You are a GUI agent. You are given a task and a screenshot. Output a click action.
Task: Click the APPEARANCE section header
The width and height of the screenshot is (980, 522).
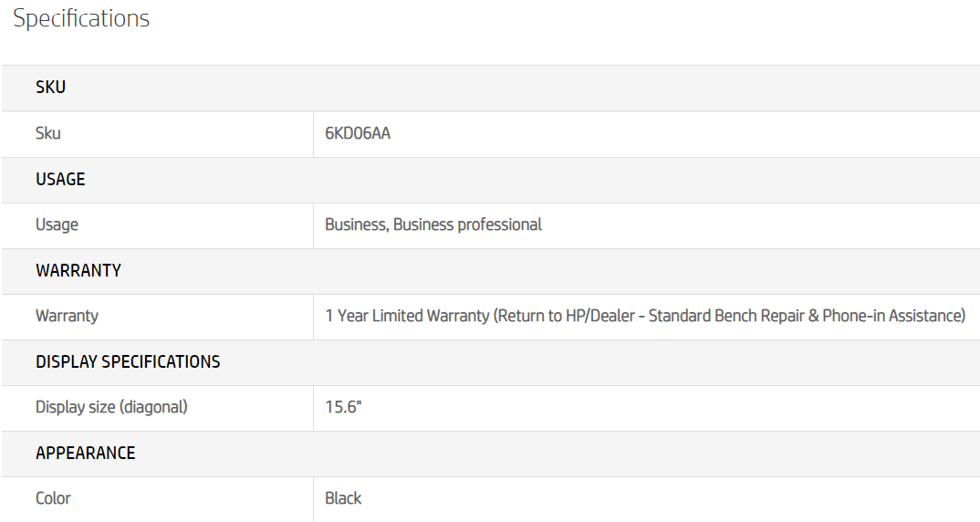[x=86, y=453]
